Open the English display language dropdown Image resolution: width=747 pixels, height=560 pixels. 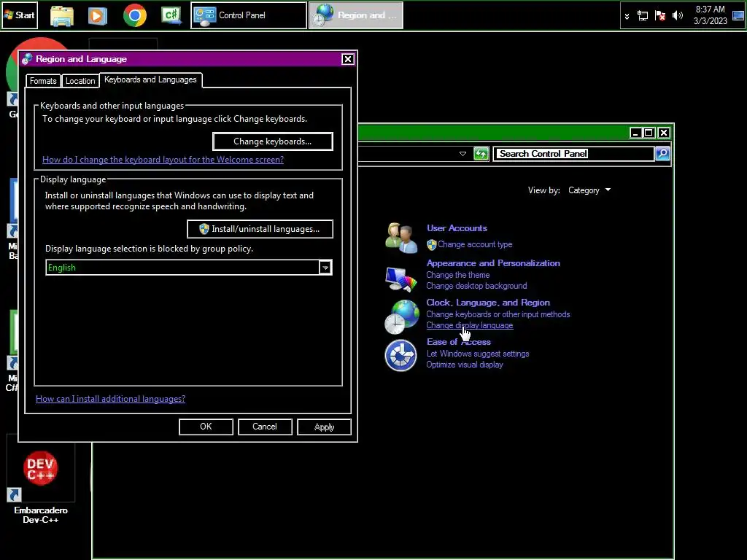tap(189, 268)
